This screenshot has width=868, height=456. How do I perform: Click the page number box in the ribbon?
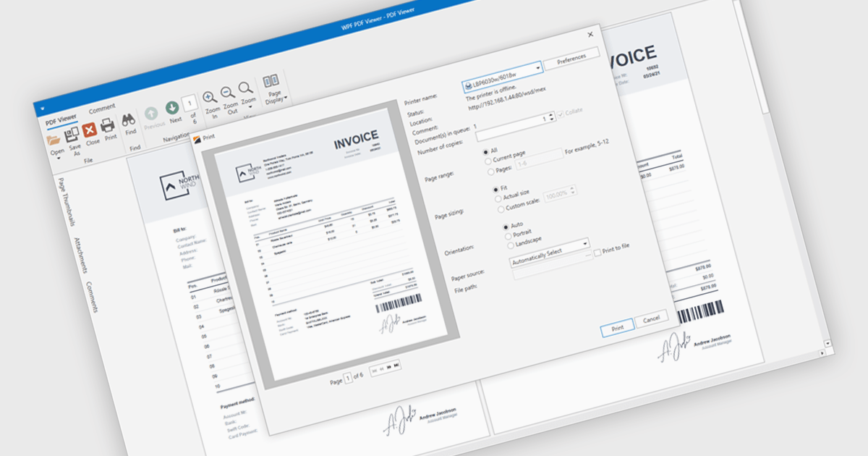(189, 103)
